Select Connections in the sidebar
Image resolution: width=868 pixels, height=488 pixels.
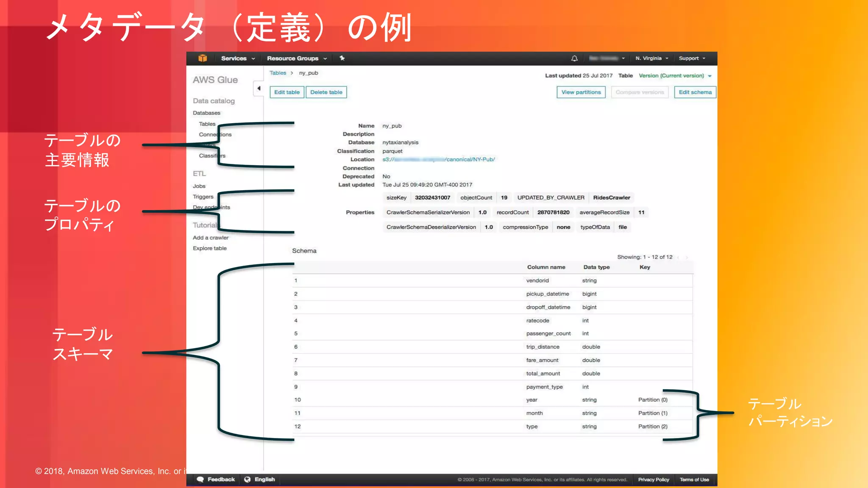coord(215,135)
